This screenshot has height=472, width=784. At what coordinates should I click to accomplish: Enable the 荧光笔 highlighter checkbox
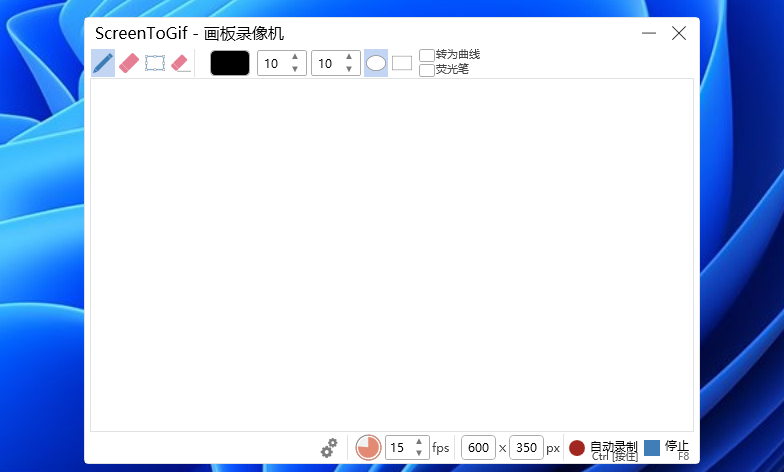pyautogui.click(x=426, y=70)
